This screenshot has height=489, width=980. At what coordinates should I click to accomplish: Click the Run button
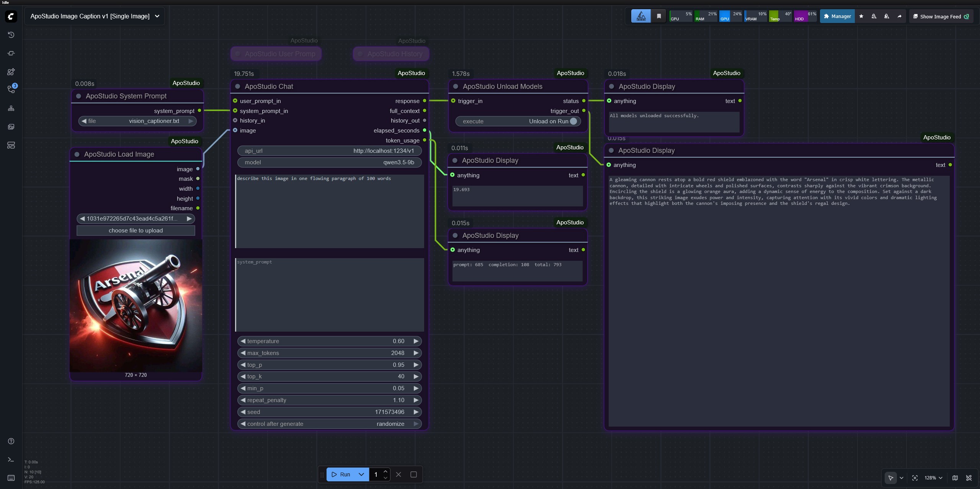click(x=340, y=474)
